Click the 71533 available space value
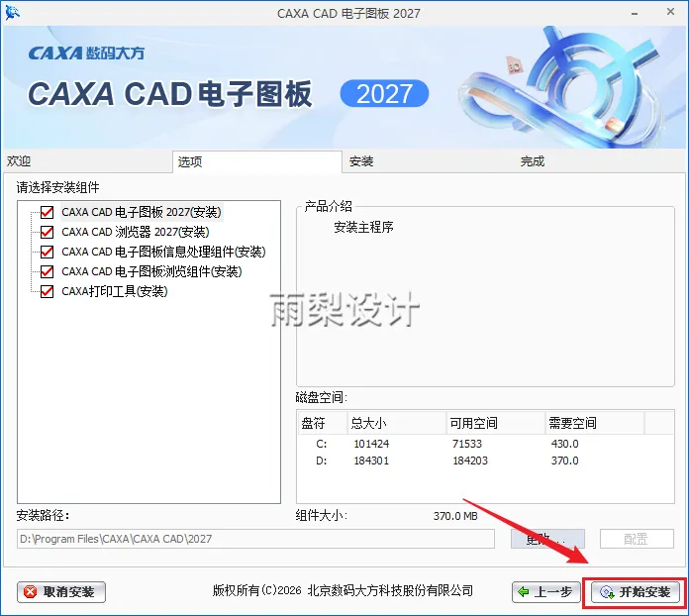 pos(467,444)
